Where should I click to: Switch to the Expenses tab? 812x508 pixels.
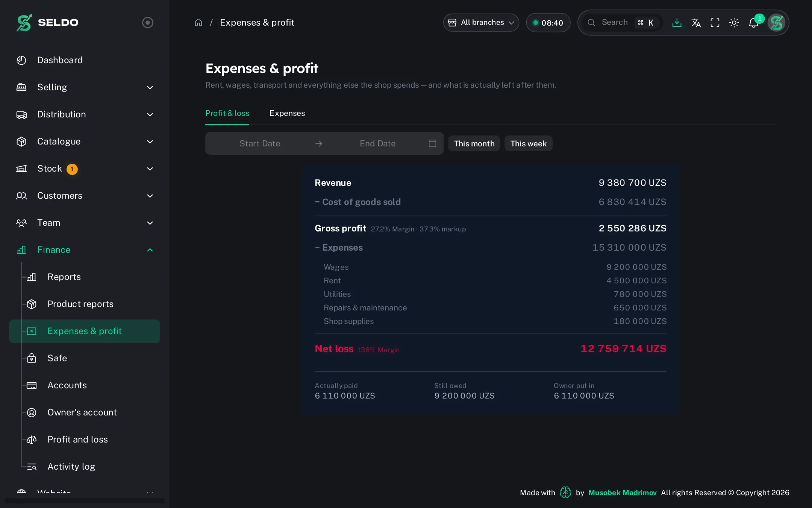tap(287, 113)
